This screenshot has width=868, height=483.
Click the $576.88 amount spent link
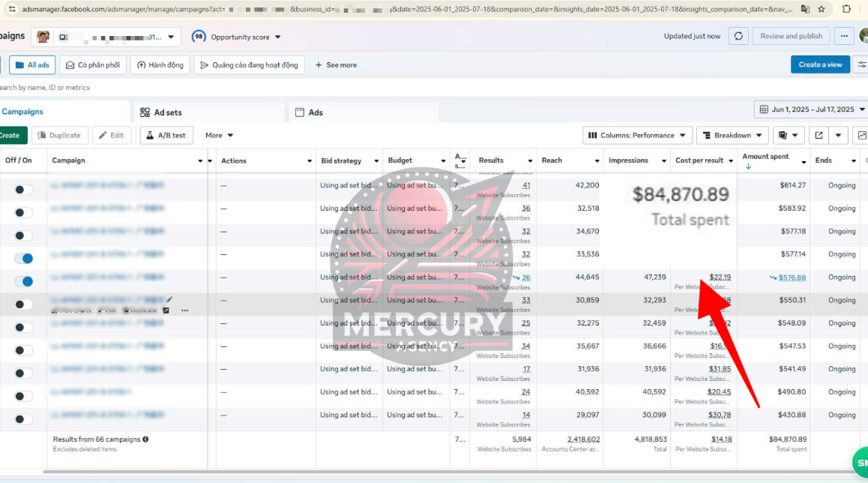[792, 277]
